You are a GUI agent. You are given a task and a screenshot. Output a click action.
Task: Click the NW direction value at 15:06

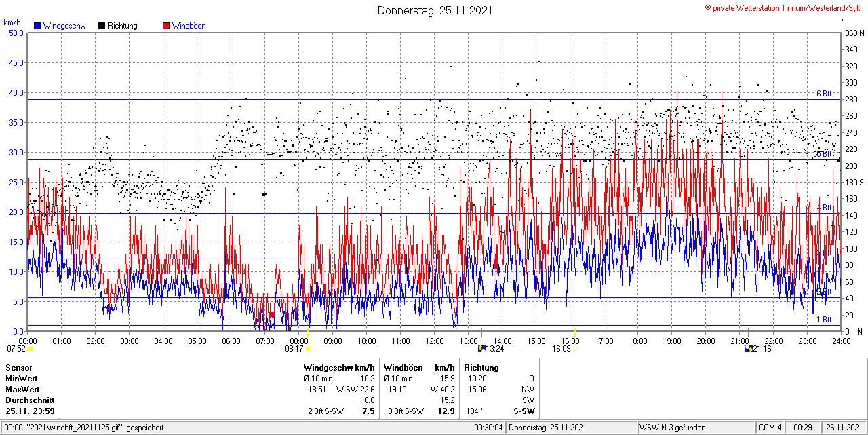528,390
